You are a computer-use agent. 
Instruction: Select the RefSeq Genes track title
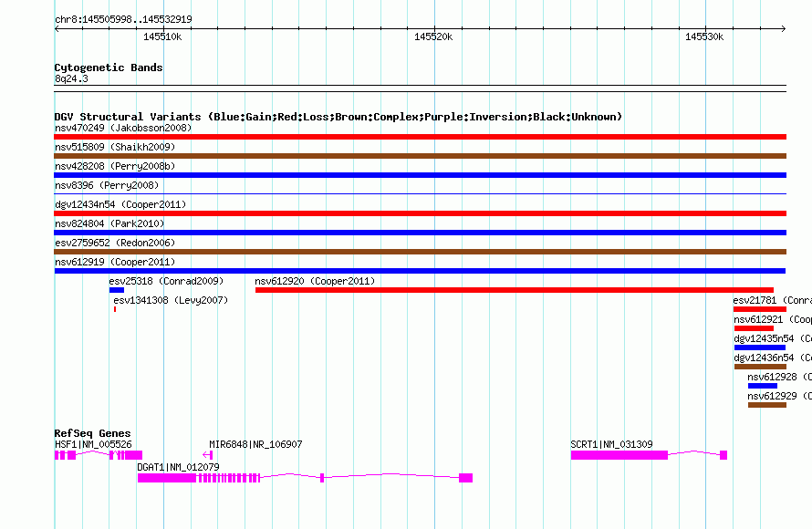point(92,433)
